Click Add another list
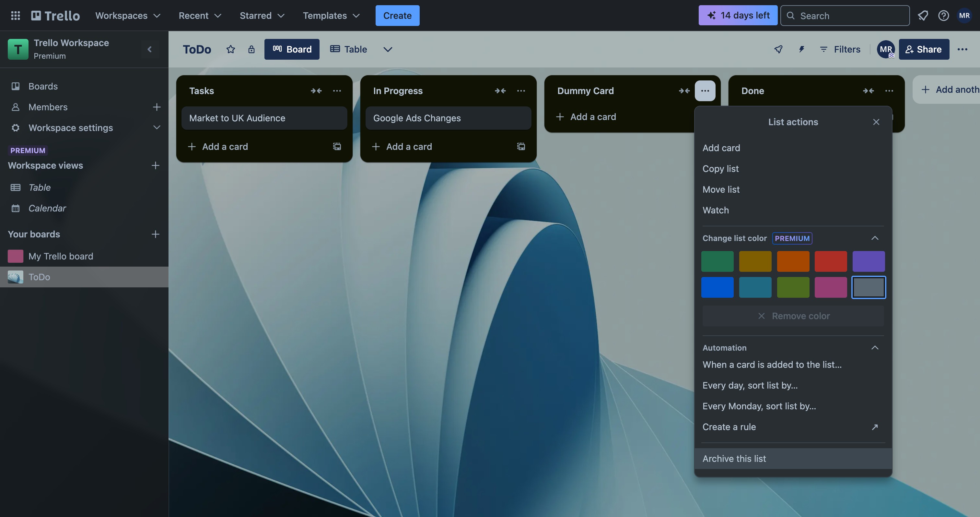 (x=947, y=90)
